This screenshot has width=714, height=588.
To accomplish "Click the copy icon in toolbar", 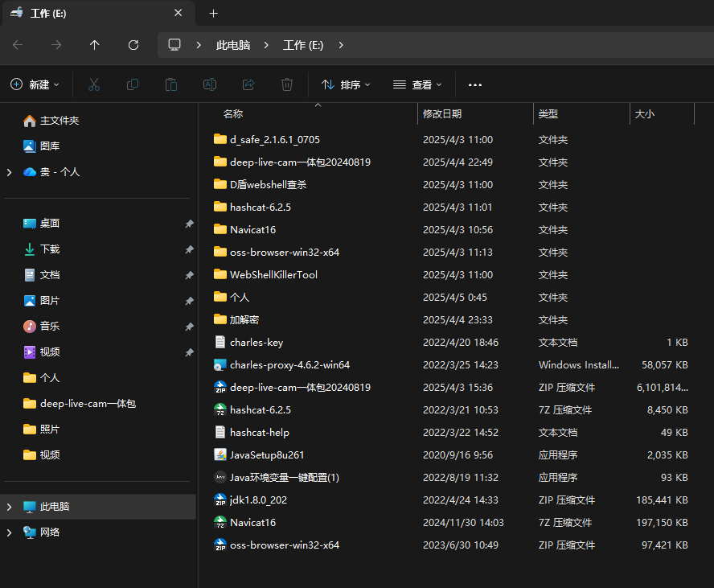I will coord(133,84).
